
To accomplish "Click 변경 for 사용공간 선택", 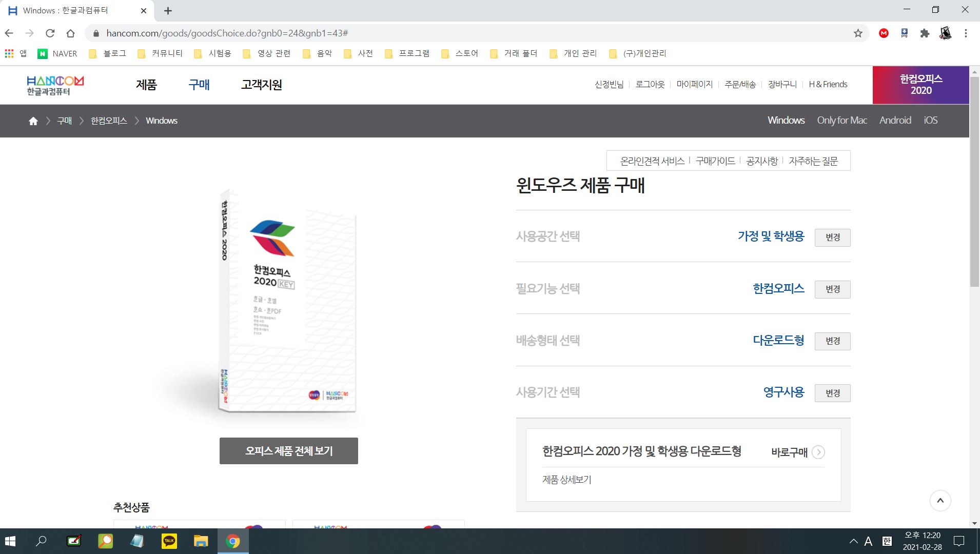I will pyautogui.click(x=833, y=238).
